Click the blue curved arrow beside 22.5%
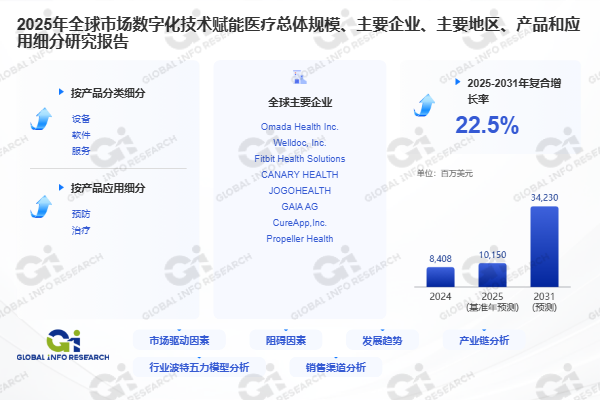The height and width of the screenshot is (400, 600). (x=424, y=105)
